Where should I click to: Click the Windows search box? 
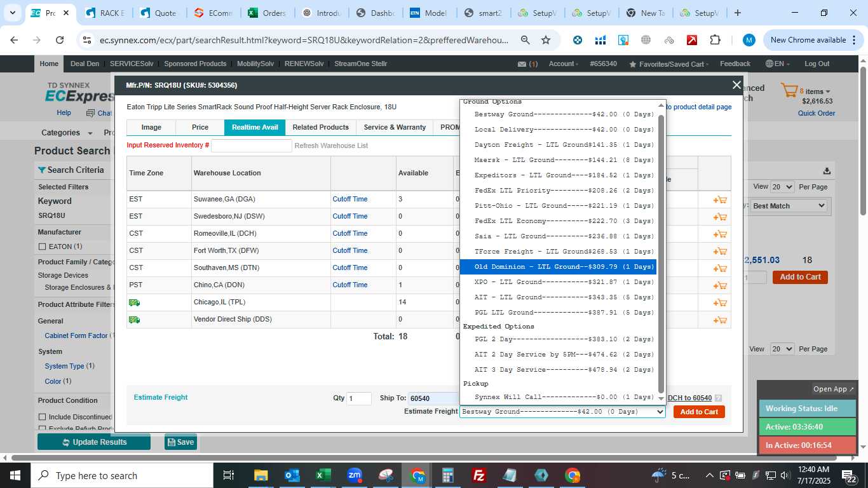click(x=122, y=475)
